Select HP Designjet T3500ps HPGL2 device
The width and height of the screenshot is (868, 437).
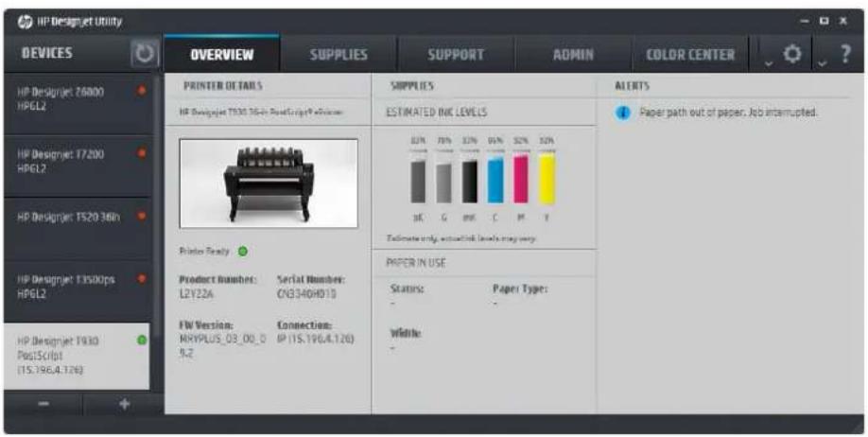77,291
